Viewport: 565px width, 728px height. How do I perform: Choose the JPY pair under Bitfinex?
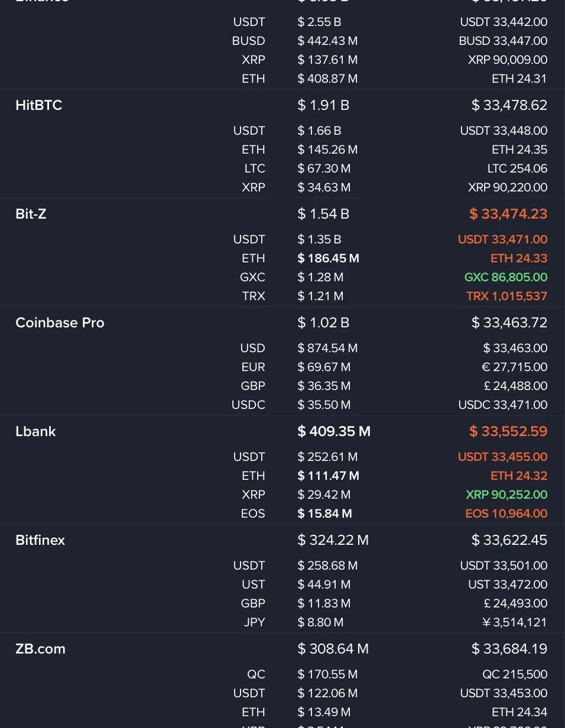(x=254, y=622)
